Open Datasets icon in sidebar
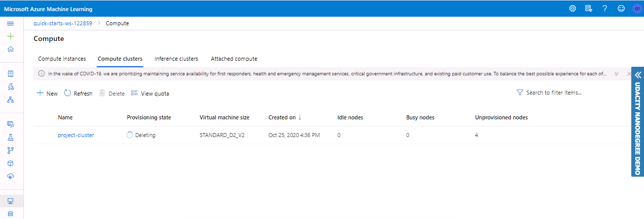644x219 pixels. click(10, 124)
